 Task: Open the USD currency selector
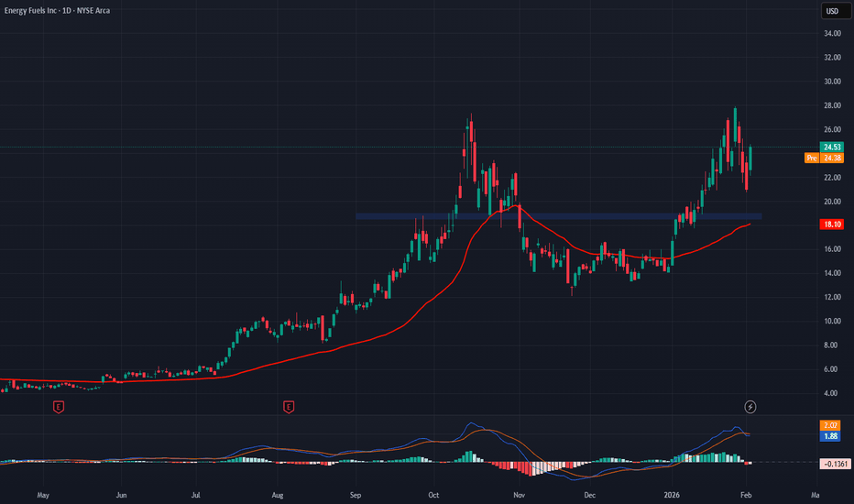point(836,11)
